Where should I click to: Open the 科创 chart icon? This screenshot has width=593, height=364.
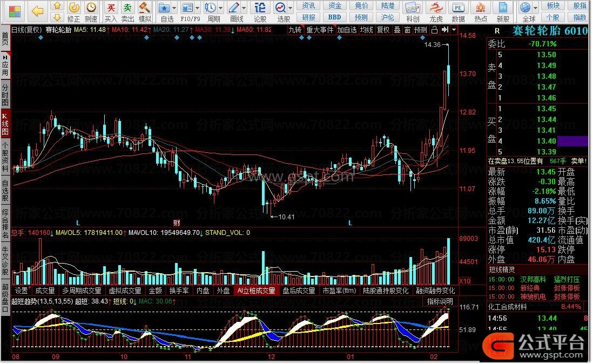coord(413,8)
